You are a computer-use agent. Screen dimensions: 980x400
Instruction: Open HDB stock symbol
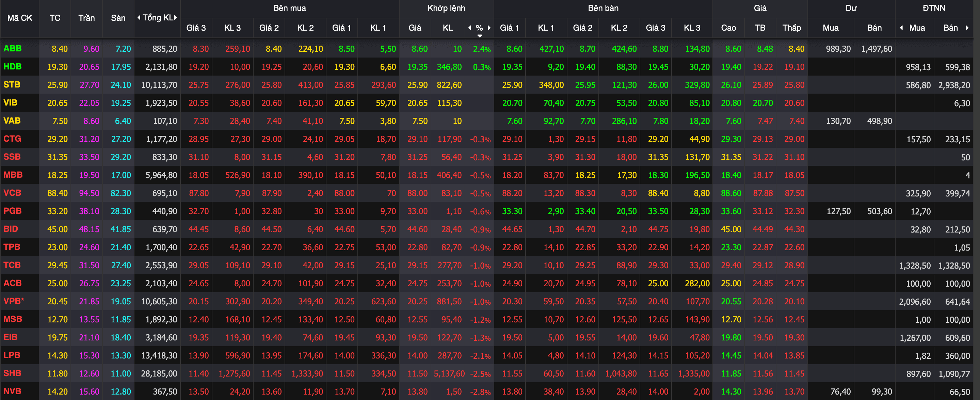[x=13, y=67]
